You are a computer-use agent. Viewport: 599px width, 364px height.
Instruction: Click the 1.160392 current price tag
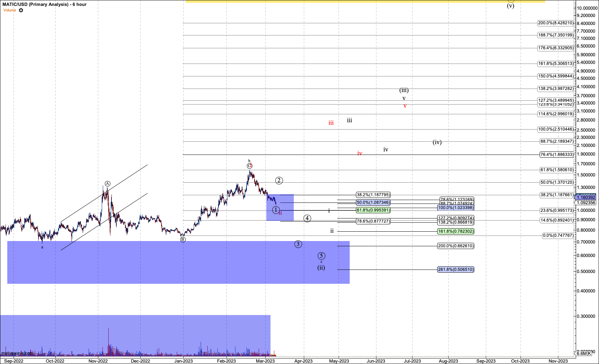[x=586, y=197]
